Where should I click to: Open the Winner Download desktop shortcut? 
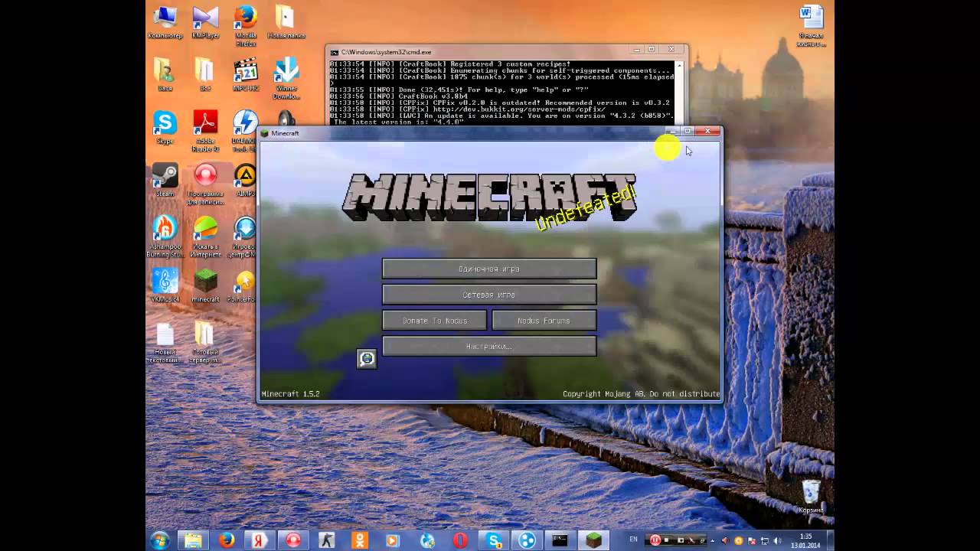coord(286,78)
